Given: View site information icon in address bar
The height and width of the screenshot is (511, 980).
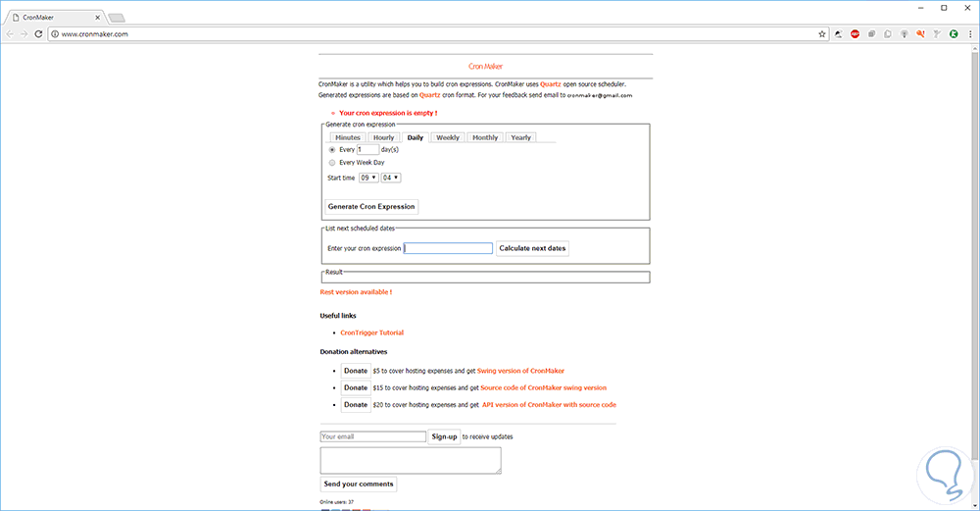Looking at the screenshot, I should click(54, 34).
